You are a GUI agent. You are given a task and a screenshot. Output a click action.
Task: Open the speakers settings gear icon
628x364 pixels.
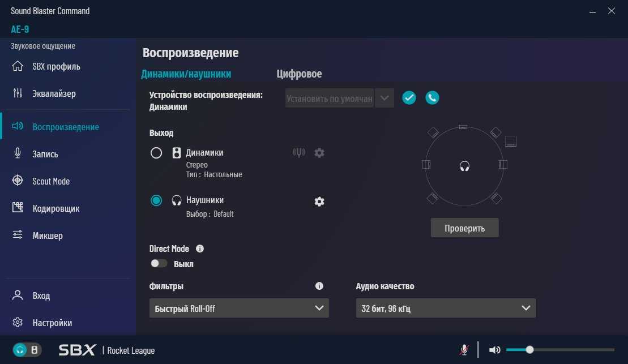pyautogui.click(x=319, y=153)
